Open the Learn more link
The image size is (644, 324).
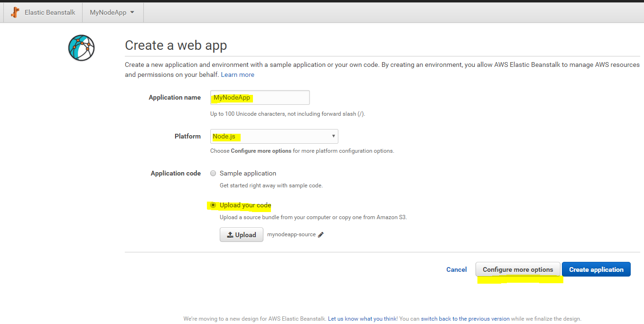point(237,75)
